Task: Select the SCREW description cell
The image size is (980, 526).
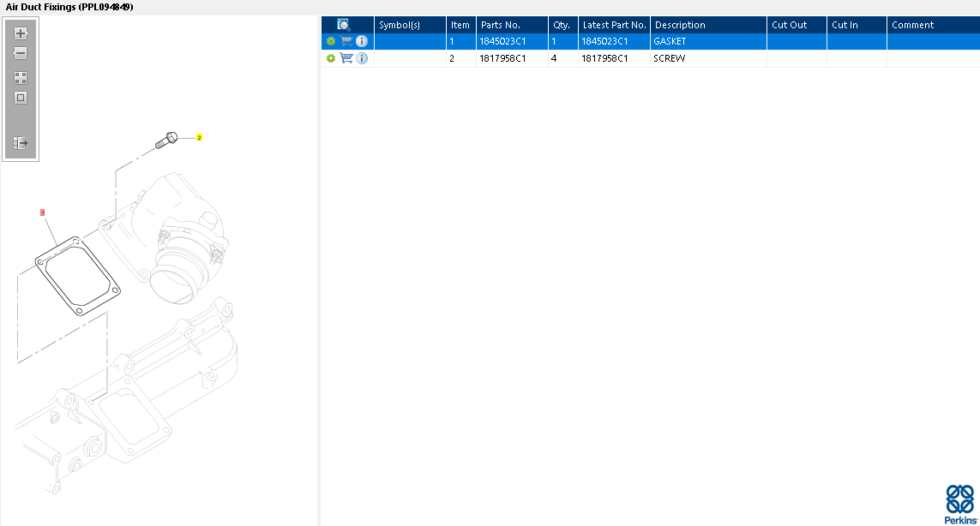Action: point(709,58)
